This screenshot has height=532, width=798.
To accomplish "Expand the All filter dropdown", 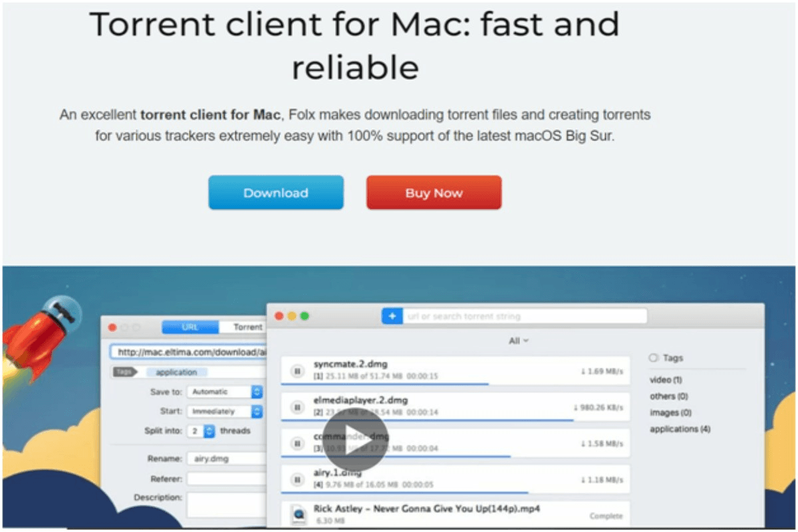I will coord(518,340).
